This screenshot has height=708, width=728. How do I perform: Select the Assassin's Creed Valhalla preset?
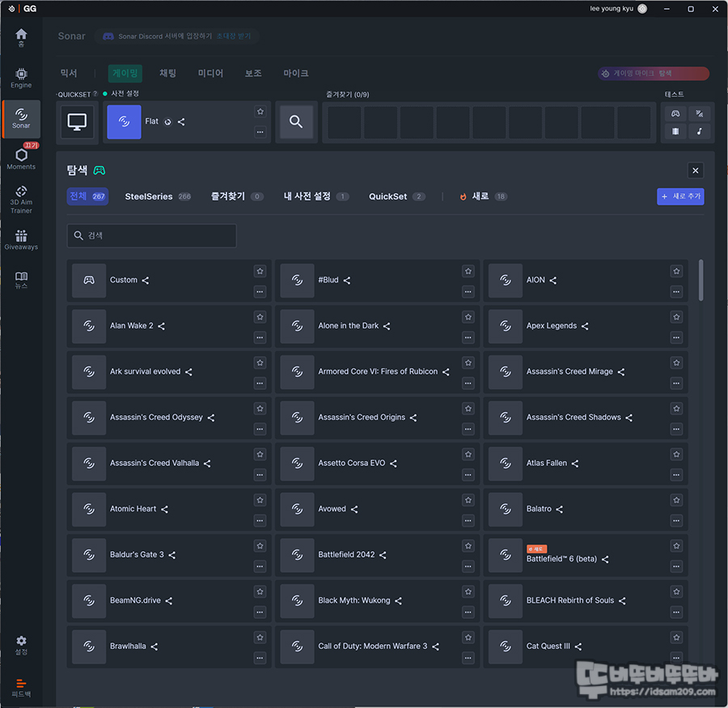(169, 464)
